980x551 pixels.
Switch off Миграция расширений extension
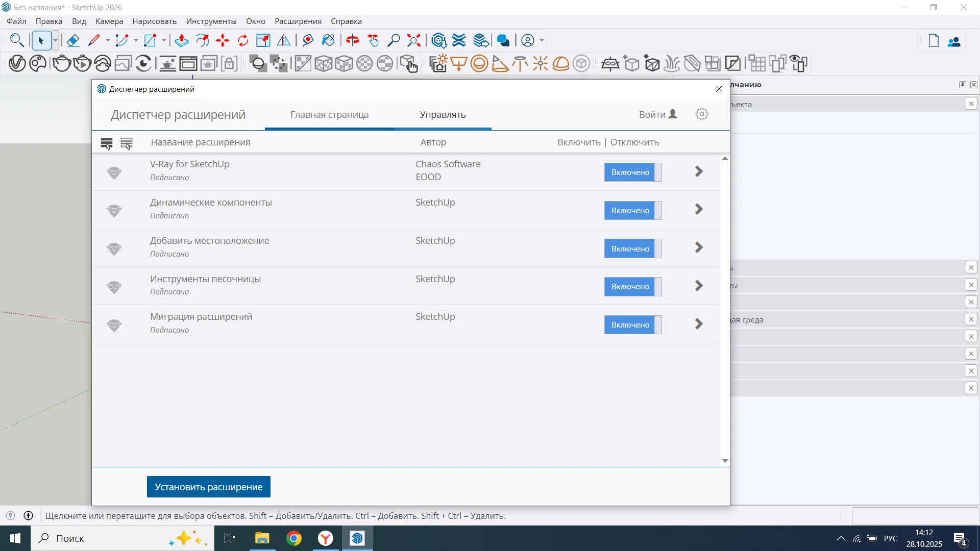(x=633, y=325)
